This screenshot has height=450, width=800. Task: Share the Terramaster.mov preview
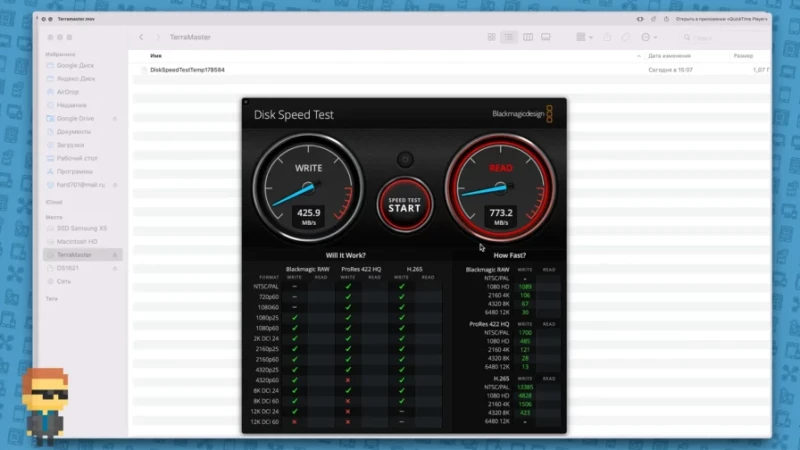pos(666,19)
